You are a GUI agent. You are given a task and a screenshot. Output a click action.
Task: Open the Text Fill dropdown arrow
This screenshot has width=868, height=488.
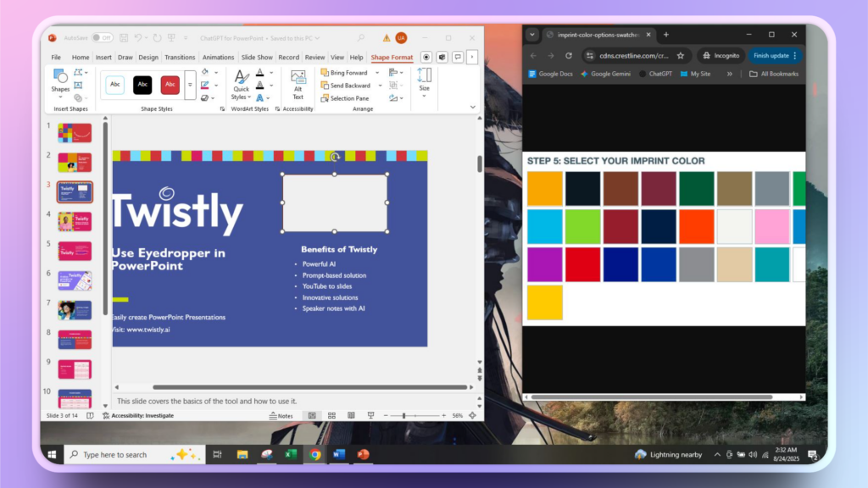271,73
